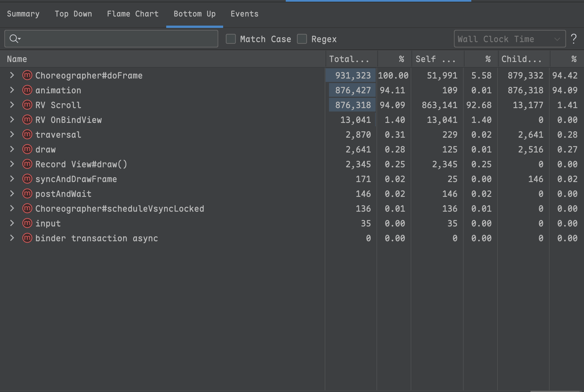Enable the Regex checkbox
The width and height of the screenshot is (584, 392).
[x=302, y=39]
